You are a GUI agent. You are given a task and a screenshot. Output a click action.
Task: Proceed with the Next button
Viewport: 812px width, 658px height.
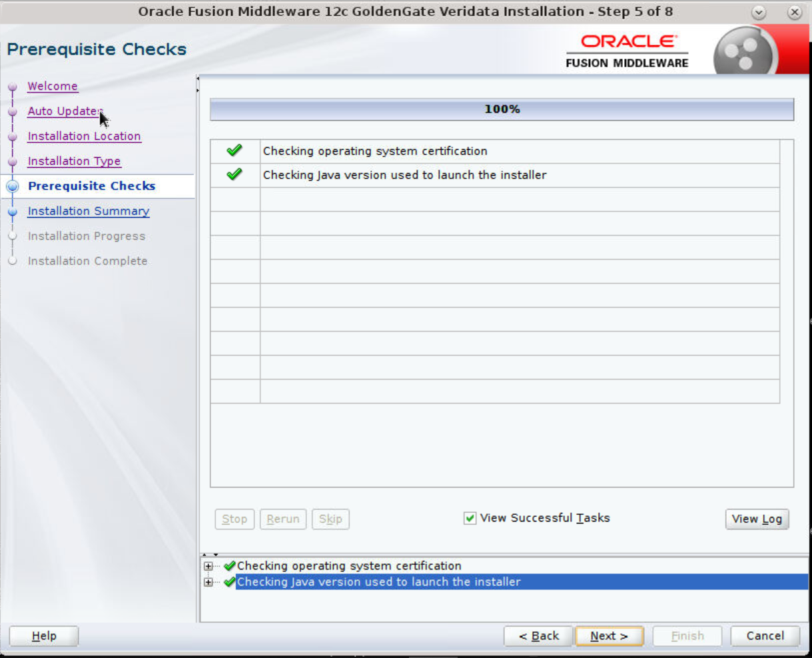coord(609,636)
